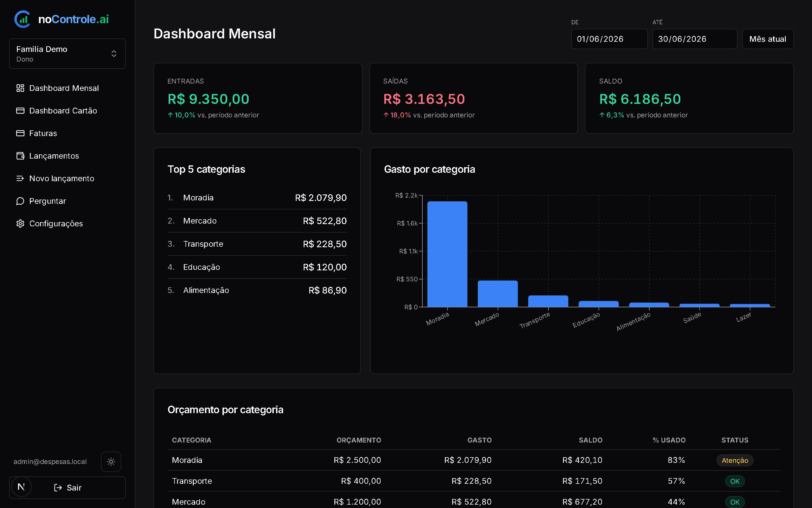Viewport: 812px width, 508px height.
Task: Click the STATUS column header
Action: (735, 440)
